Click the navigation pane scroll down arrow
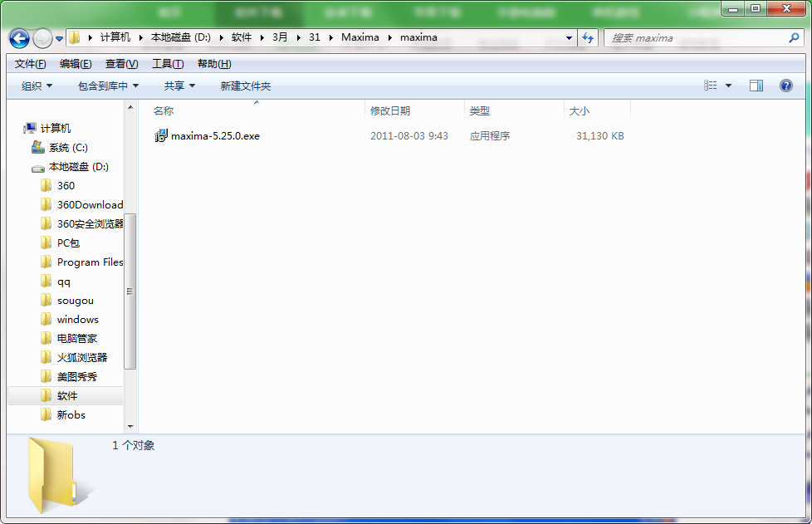 (130, 426)
